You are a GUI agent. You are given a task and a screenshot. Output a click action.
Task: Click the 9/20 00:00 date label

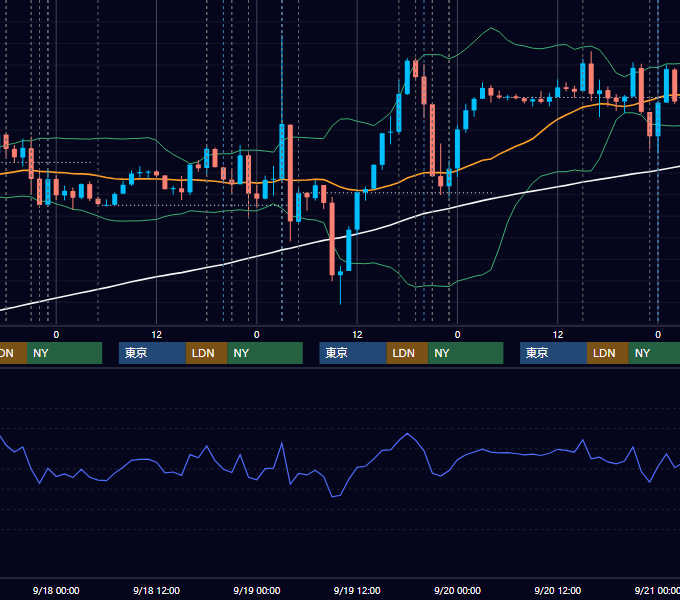click(457, 590)
